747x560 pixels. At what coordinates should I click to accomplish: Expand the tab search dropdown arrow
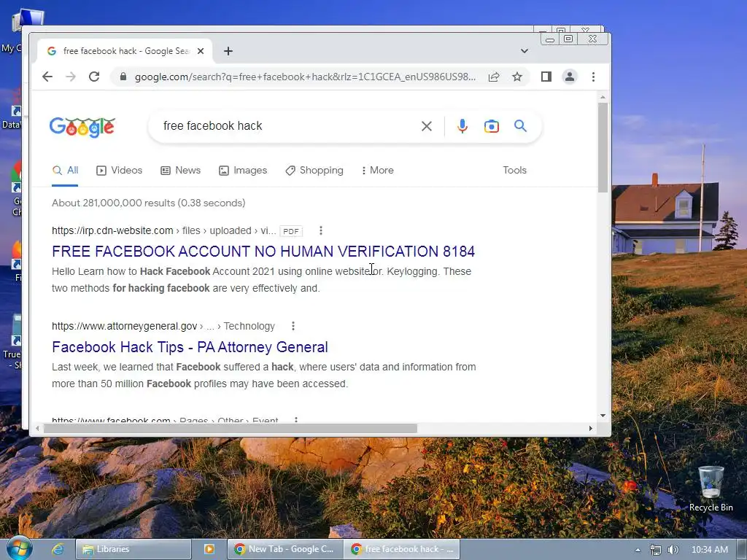tap(524, 51)
